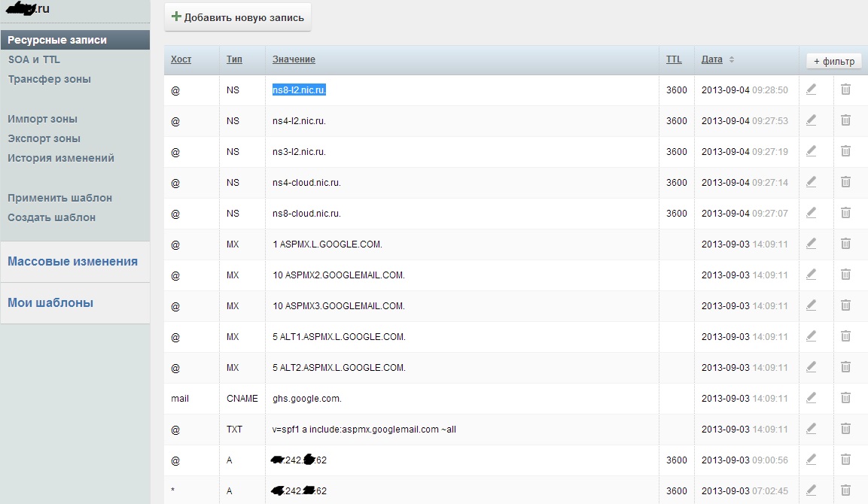Click the CNAME type cell
This screenshot has height=504, width=868.
[x=242, y=399]
